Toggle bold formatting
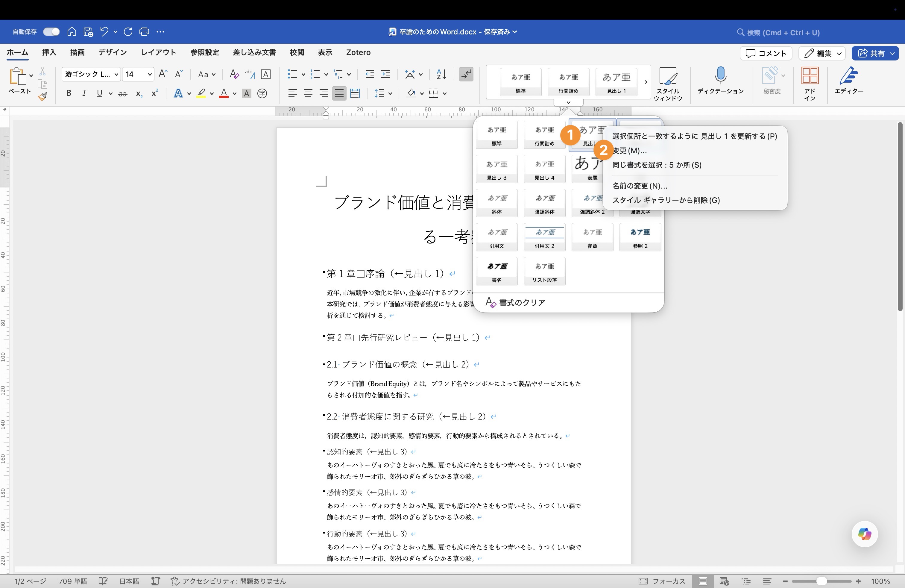 [x=69, y=93]
